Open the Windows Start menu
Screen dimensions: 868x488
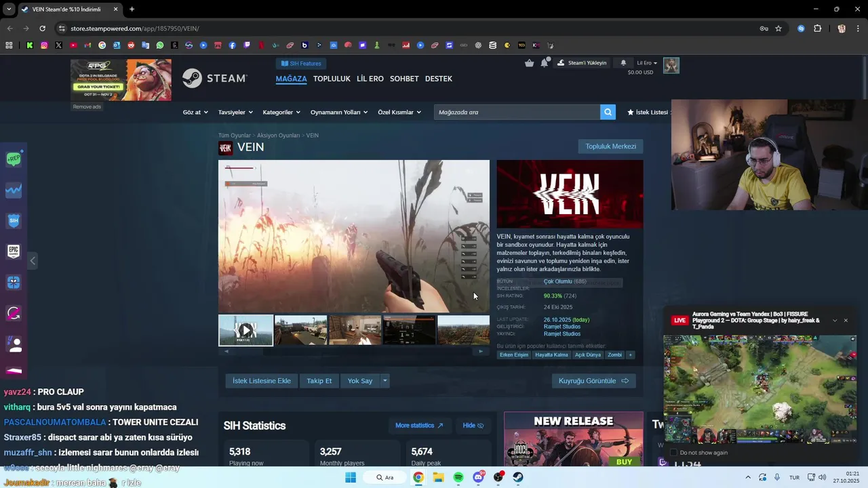351,477
